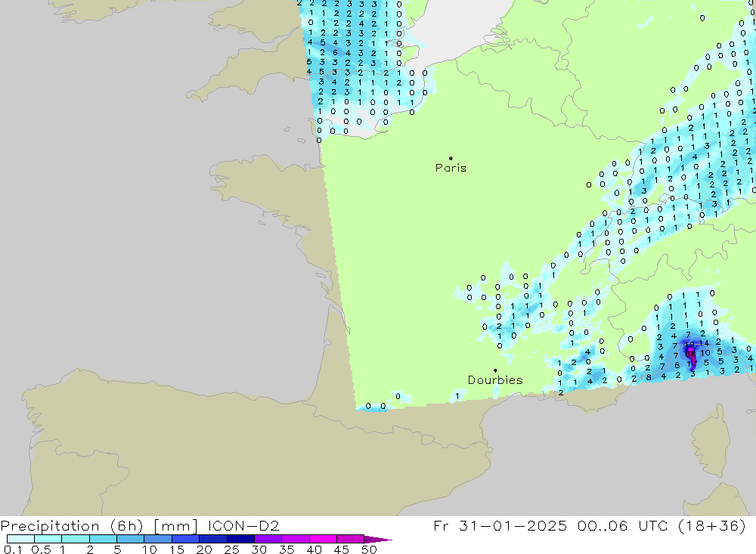Click the '10' legend scale value

point(150,549)
